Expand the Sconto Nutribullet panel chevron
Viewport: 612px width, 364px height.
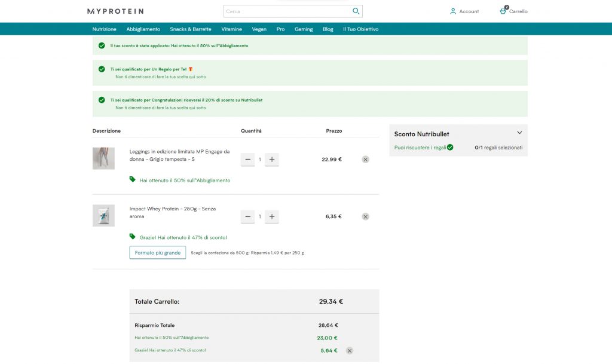coord(519,133)
